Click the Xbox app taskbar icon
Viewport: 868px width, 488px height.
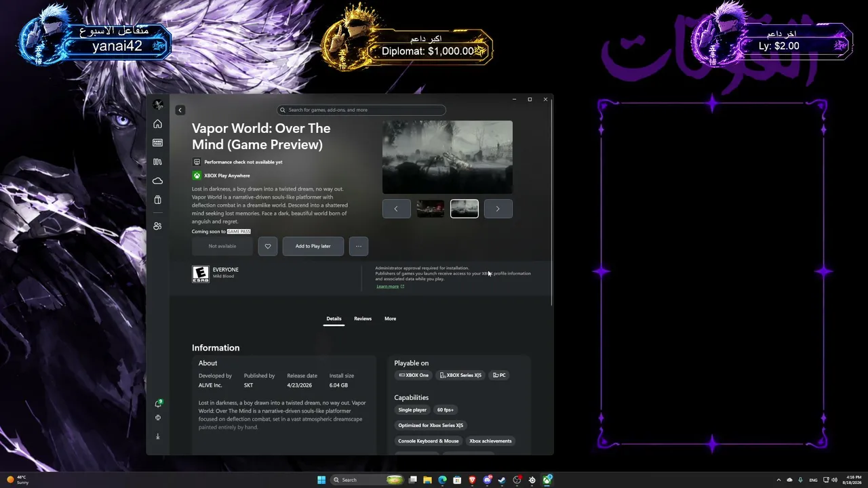(x=547, y=480)
